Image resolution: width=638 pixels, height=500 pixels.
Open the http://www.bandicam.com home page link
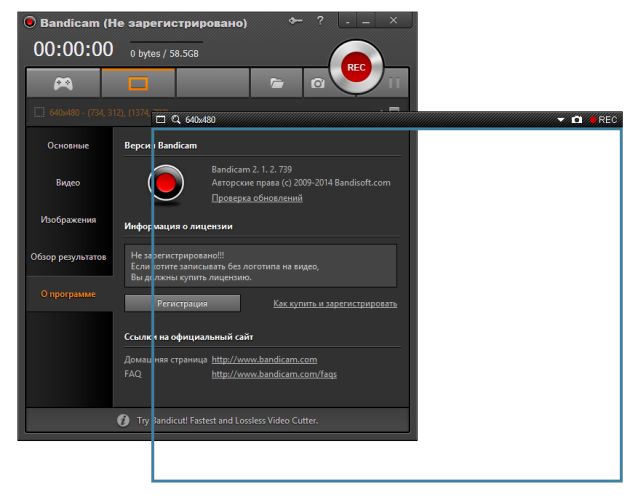pos(264,360)
